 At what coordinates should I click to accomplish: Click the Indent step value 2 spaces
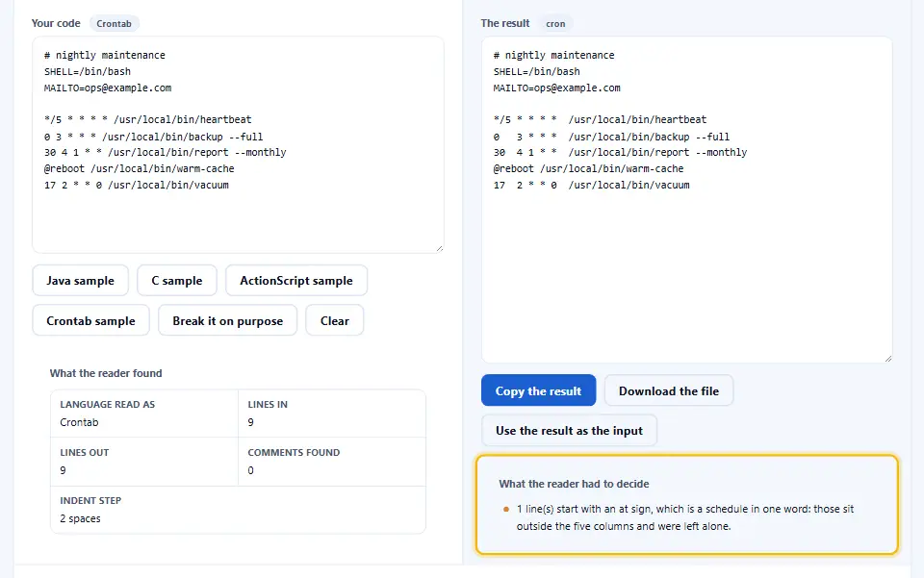(x=80, y=518)
